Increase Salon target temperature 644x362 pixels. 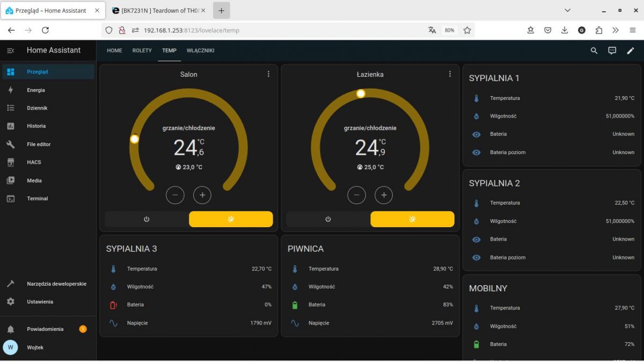[x=202, y=195]
